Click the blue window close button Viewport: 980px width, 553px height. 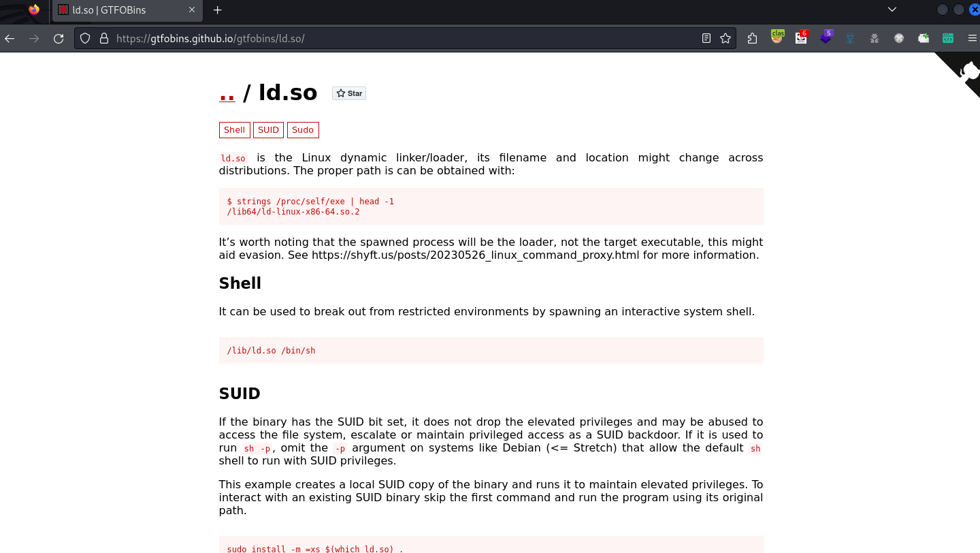click(x=975, y=10)
